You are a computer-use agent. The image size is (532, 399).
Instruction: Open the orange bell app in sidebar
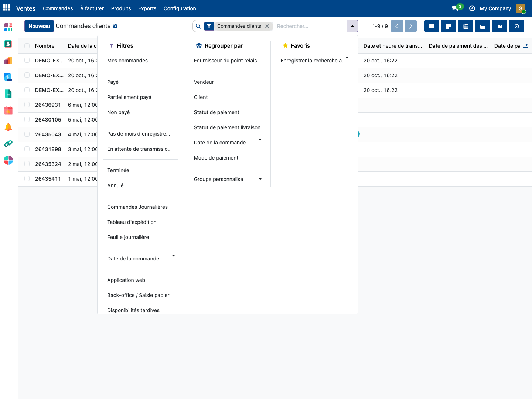(x=8, y=127)
